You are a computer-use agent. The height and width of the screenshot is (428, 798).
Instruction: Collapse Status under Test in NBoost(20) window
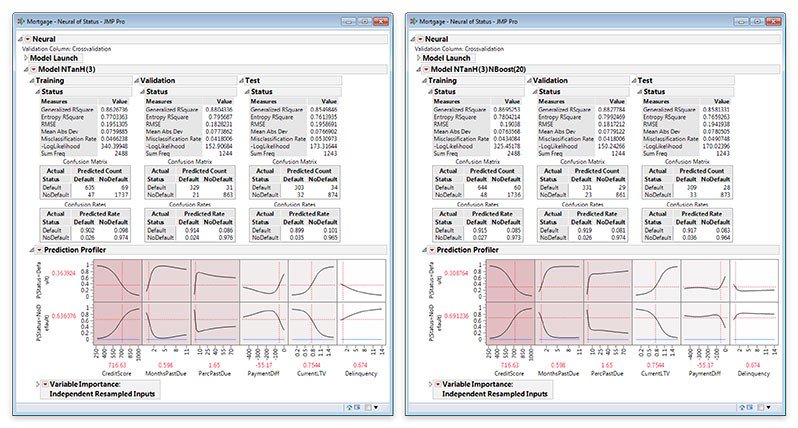[x=640, y=92]
